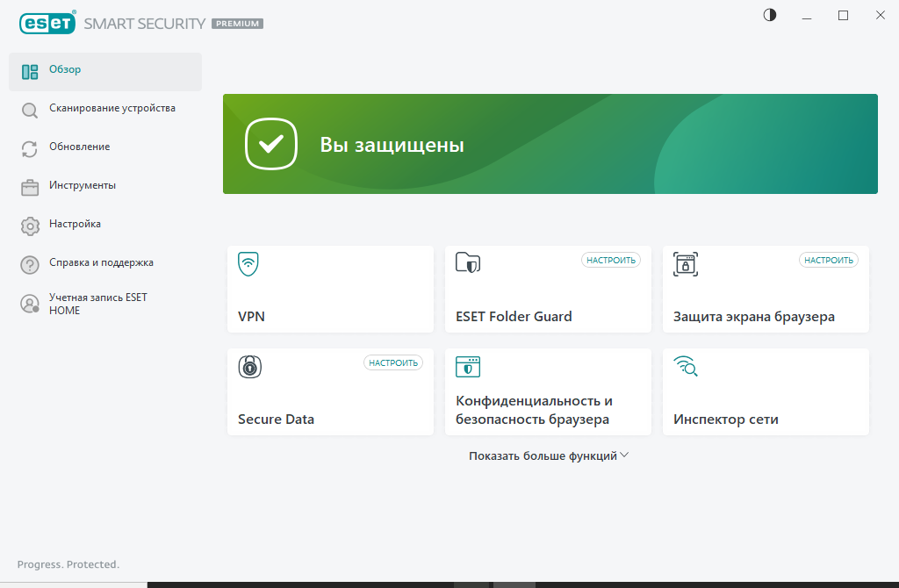Expand Показать больше функций
Viewport: 899px width, 588px height.
(x=549, y=455)
